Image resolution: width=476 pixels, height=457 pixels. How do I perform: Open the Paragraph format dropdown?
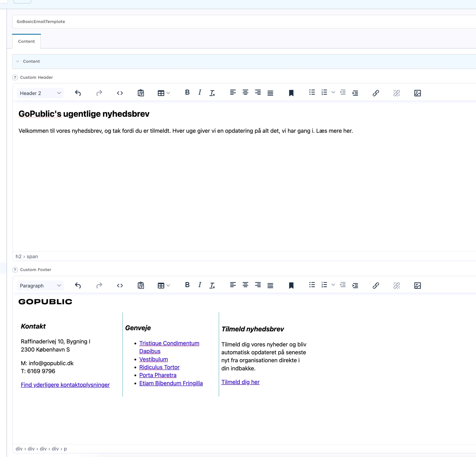click(40, 286)
